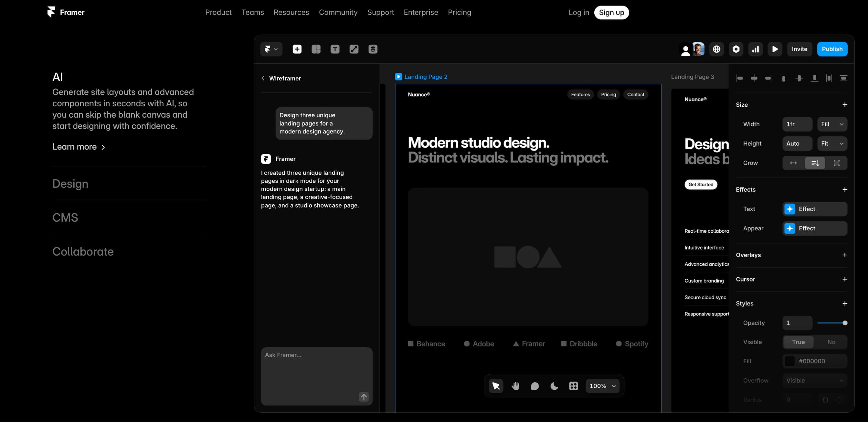Switch to the Design feature tab

(x=70, y=184)
